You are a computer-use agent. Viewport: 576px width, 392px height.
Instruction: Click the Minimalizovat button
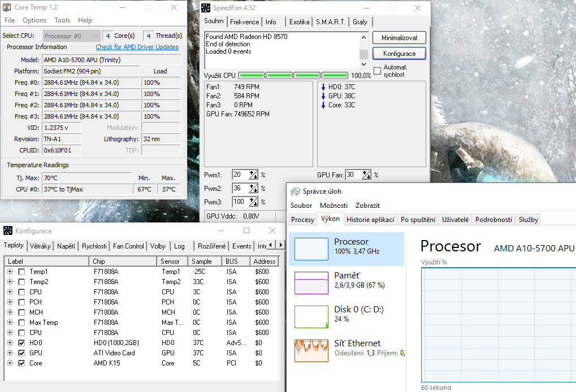point(399,38)
